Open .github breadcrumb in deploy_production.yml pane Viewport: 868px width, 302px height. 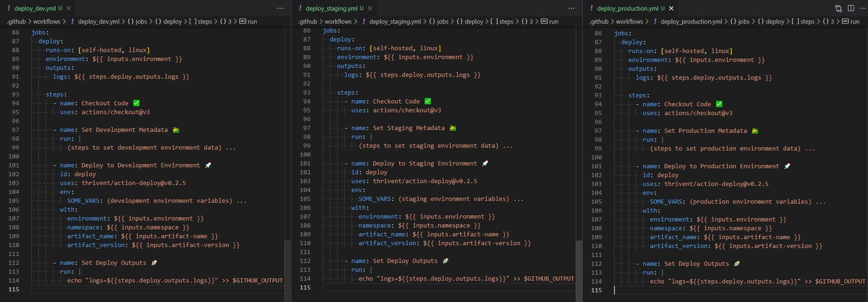click(598, 22)
